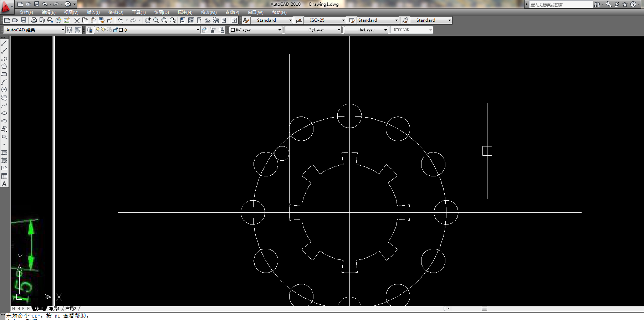644x320 pixels.
Task: Select the Line drawing tool
Action: coord(4,43)
